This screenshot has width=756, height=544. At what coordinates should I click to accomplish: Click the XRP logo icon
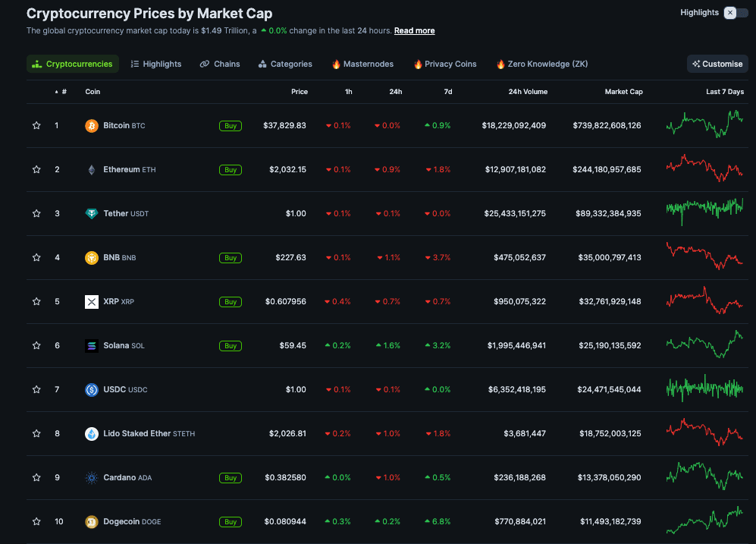click(92, 302)
